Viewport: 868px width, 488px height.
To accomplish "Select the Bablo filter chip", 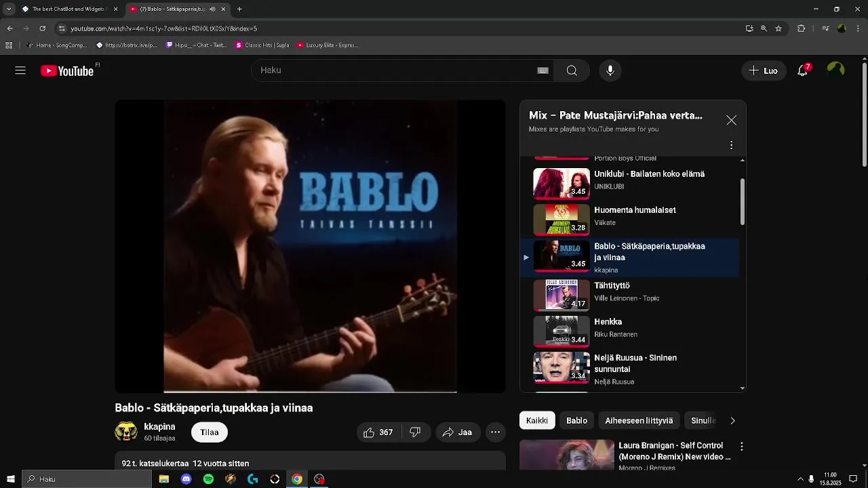I will (x=576, y=421).
